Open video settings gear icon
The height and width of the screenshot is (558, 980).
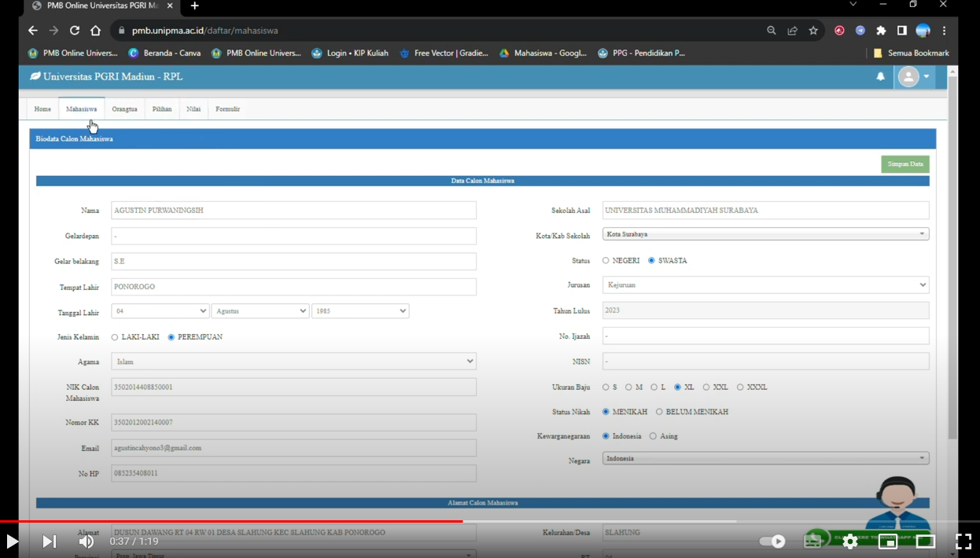point(850,541)
